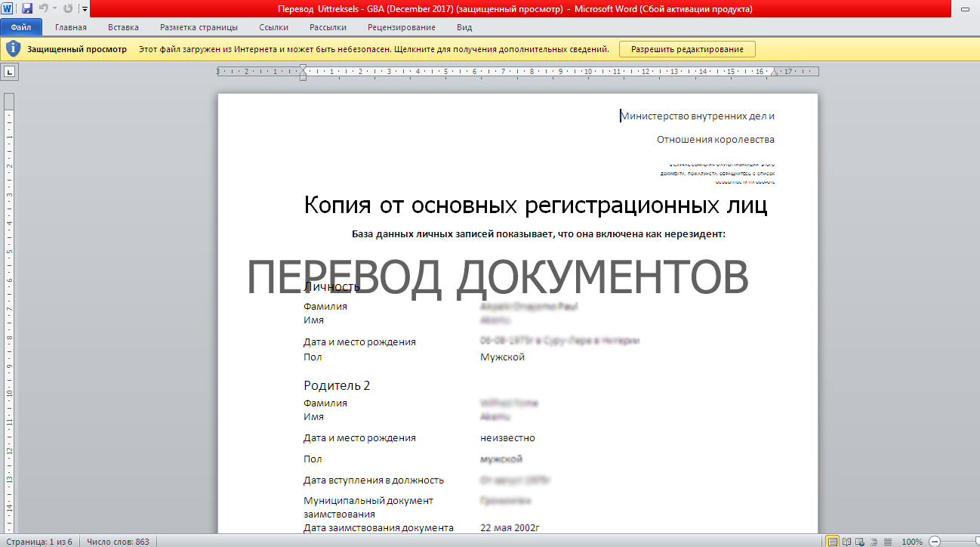Screen dimensions: 980x547
Task: Undo the last action
Action: [43, 8]
